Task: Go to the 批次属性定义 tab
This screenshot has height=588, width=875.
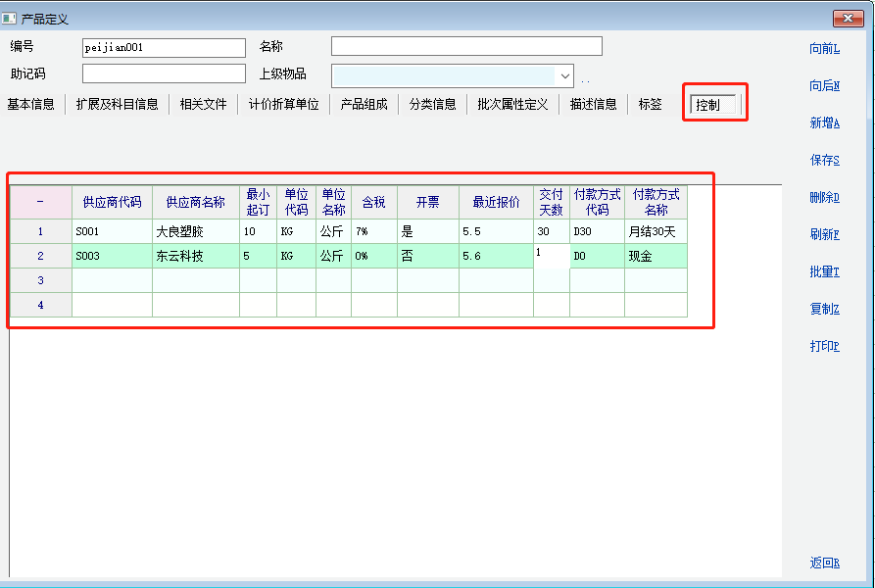Action: coord(512,104)
